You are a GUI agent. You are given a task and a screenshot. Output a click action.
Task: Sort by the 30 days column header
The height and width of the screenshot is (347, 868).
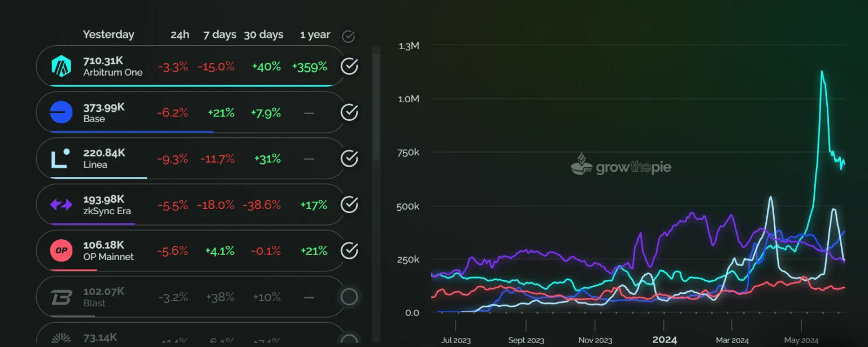[263, 34]
